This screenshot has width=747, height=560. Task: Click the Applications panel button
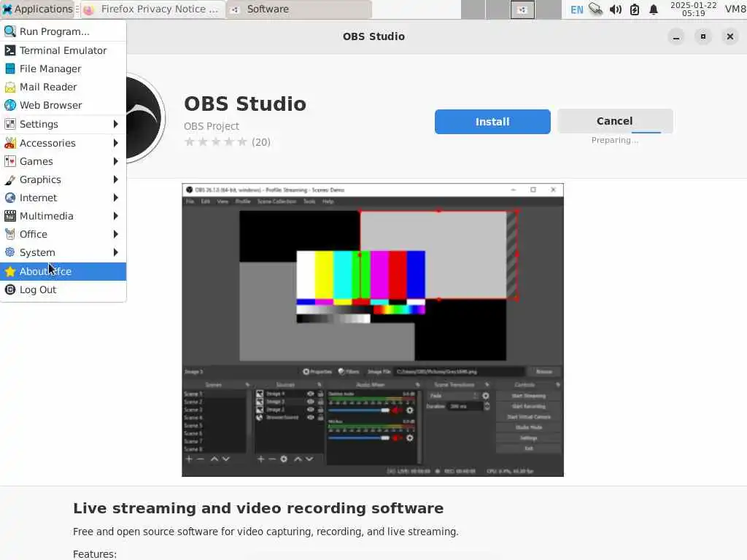(38, 9)
